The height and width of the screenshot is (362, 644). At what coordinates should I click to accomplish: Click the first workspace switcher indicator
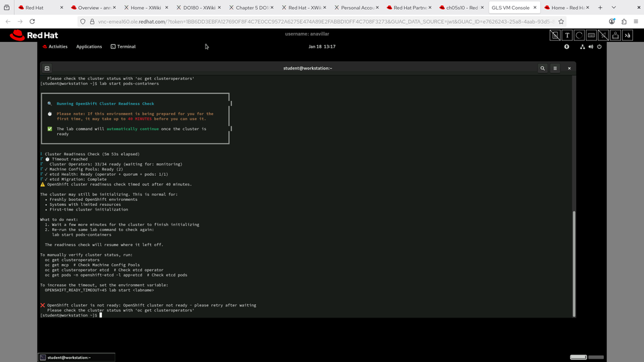(578, 357)
